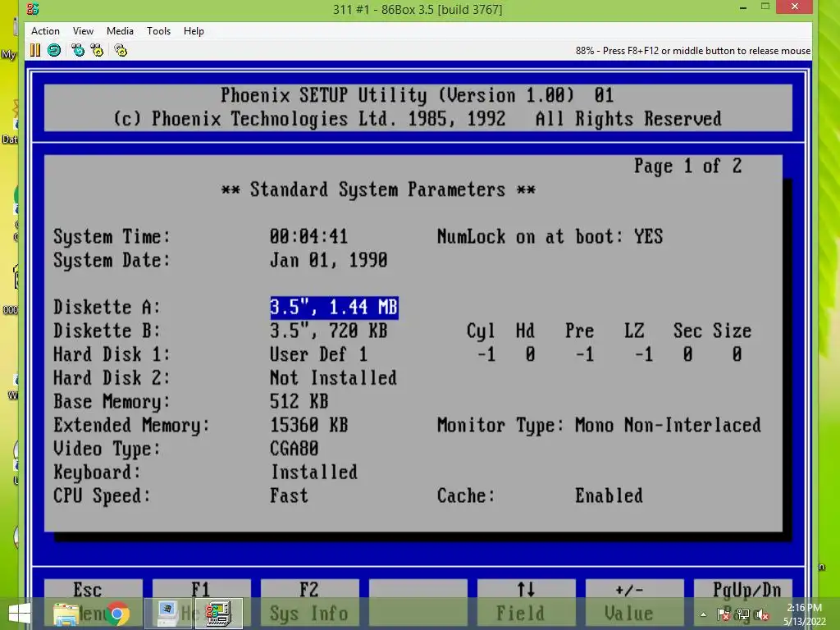Image resolution: width=840 pixels, height=630 pixels.
Task: Send Ctrl+Alt+Esc via the toolbar icon
Action: point(97,50)
